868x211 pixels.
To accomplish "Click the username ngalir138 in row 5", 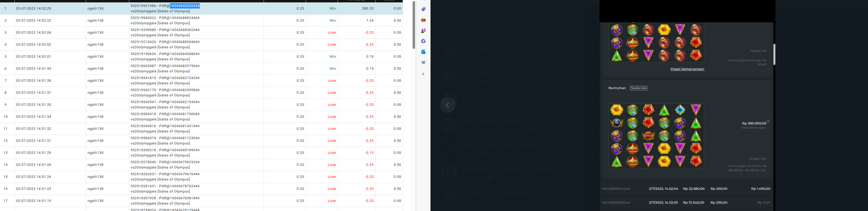I will click(x=96, y=57).
